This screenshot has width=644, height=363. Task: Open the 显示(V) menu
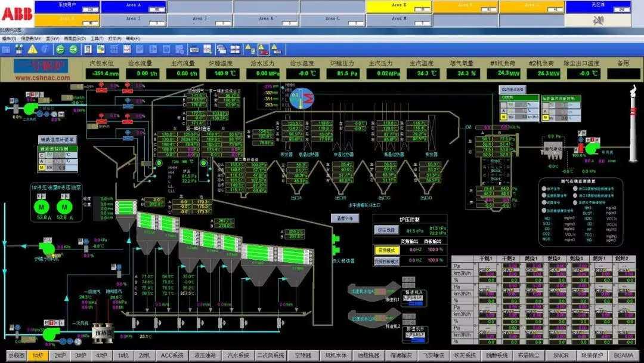click(x=52, y=38)
